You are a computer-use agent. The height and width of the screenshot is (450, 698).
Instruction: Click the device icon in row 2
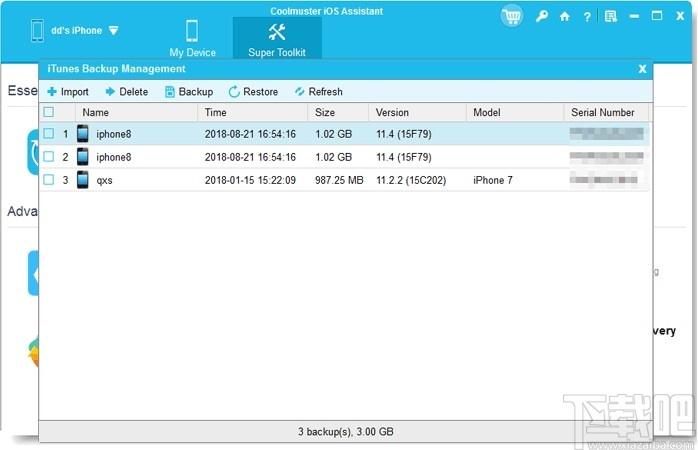click(x=82, y=157)
